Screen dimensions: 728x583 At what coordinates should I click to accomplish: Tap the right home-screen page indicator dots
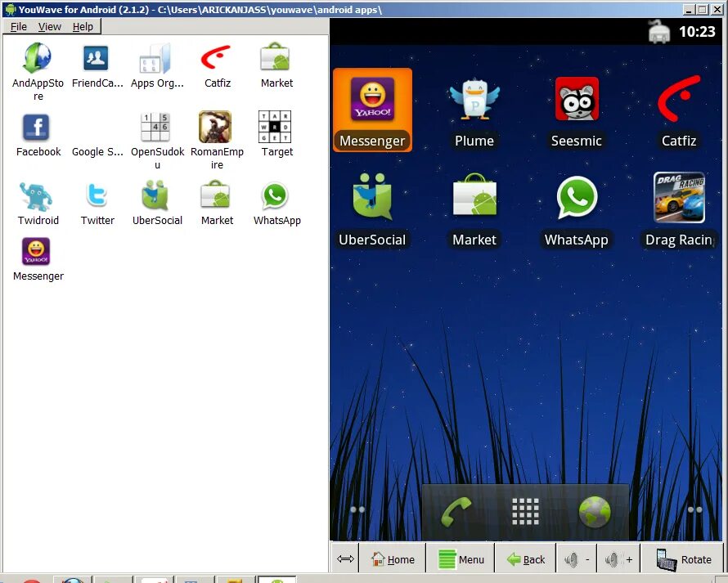point(694,509)
